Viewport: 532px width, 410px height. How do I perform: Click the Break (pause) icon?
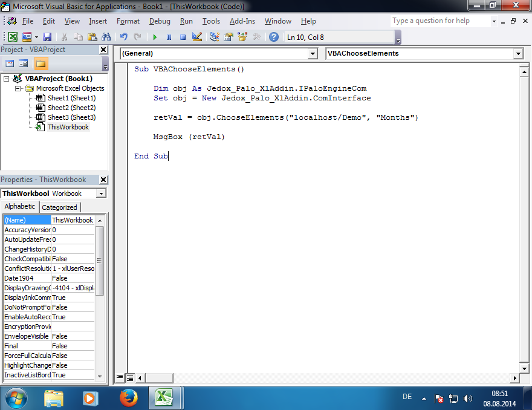[x=169, y=37]
